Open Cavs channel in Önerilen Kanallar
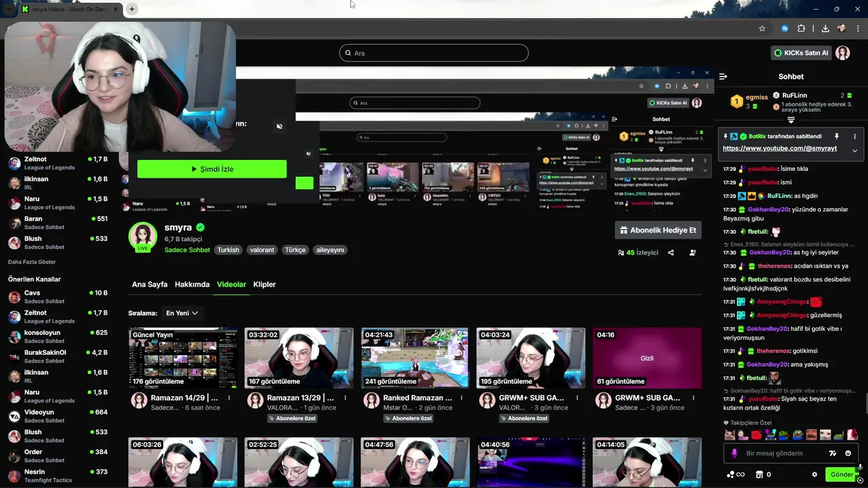The height and width of the screenshot is (488, 868). (58, 297)
